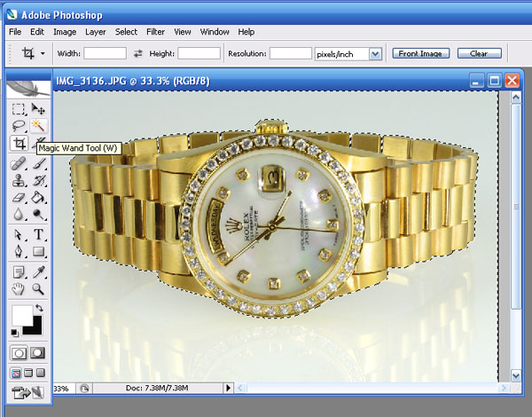
Task: Swap foreground and background colors
Action: pyautogui.click(x=39, y=308)
